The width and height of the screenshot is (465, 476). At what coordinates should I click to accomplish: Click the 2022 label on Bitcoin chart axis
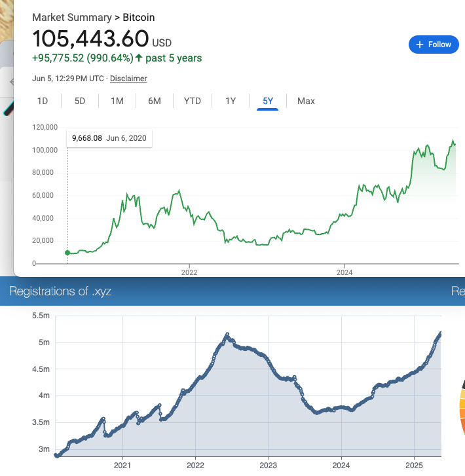(x=189, y=272)
